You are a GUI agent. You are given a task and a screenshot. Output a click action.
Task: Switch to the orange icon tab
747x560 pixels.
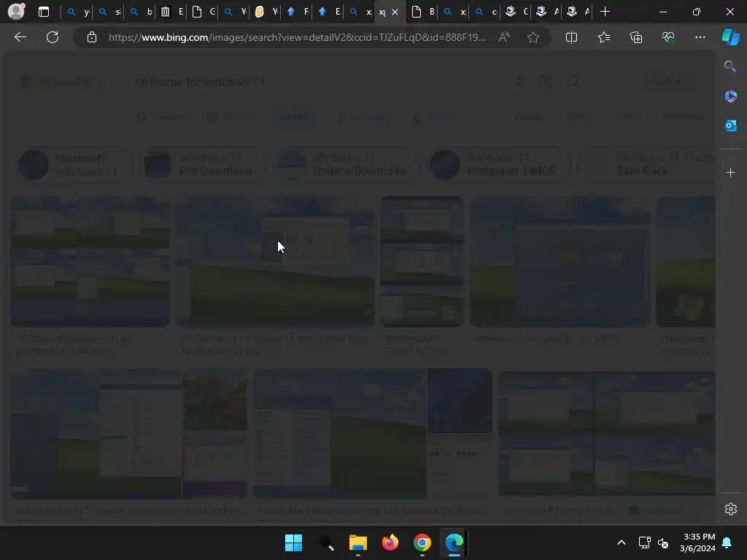pyautogui.click(x=266, y=12)
